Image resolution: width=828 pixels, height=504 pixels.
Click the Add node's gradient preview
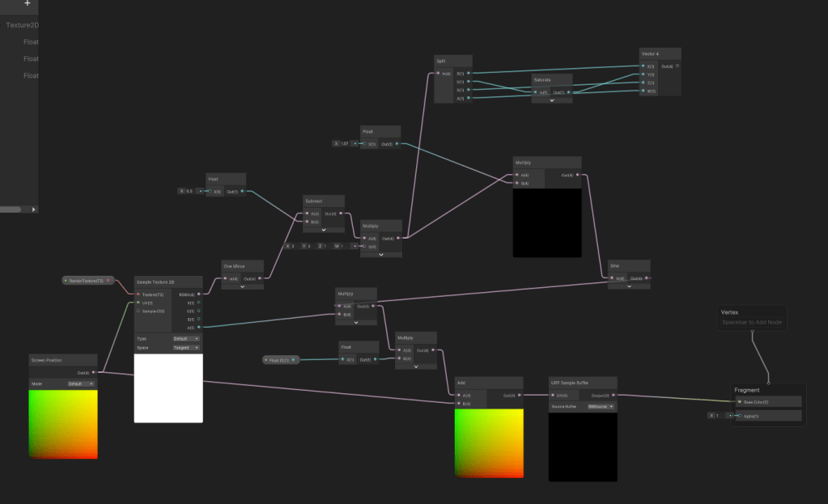pyautogui.click(x=488, y=443)
